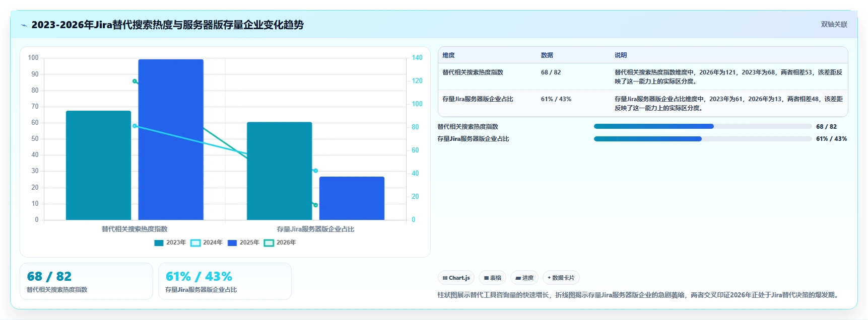
Task: Toggle the 2026年 legend item
Action: point(280,243)
